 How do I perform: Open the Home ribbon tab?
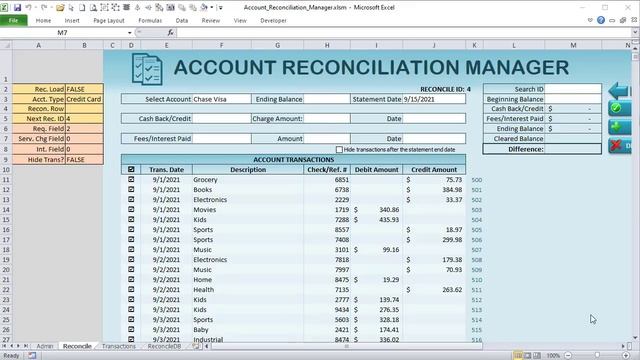(43, 20)
